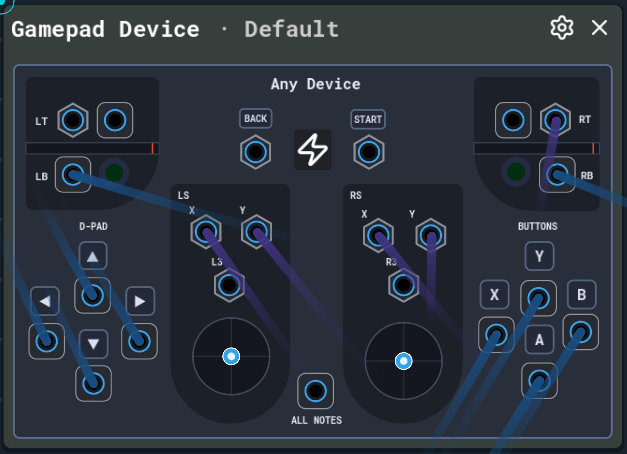This screenshot has height=454, width=627.
Task: Close the Gamepad Device panel
Action: 599,28
